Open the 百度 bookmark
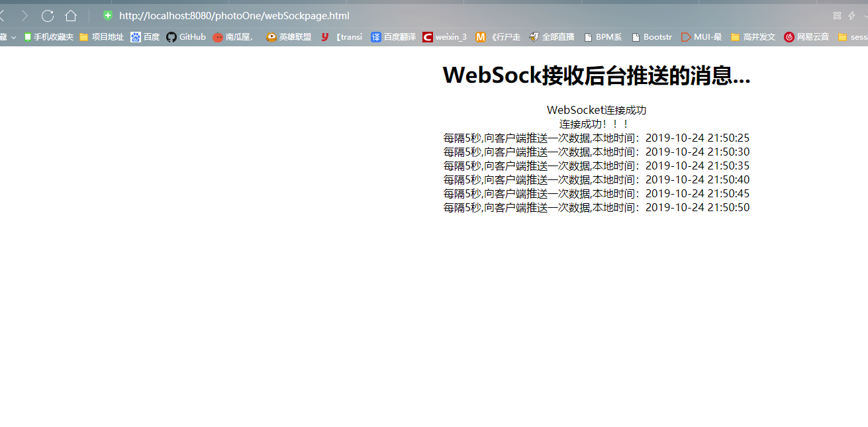Viewport: 868px width, 427px height. pyautogui.click(x=145, y=37)
